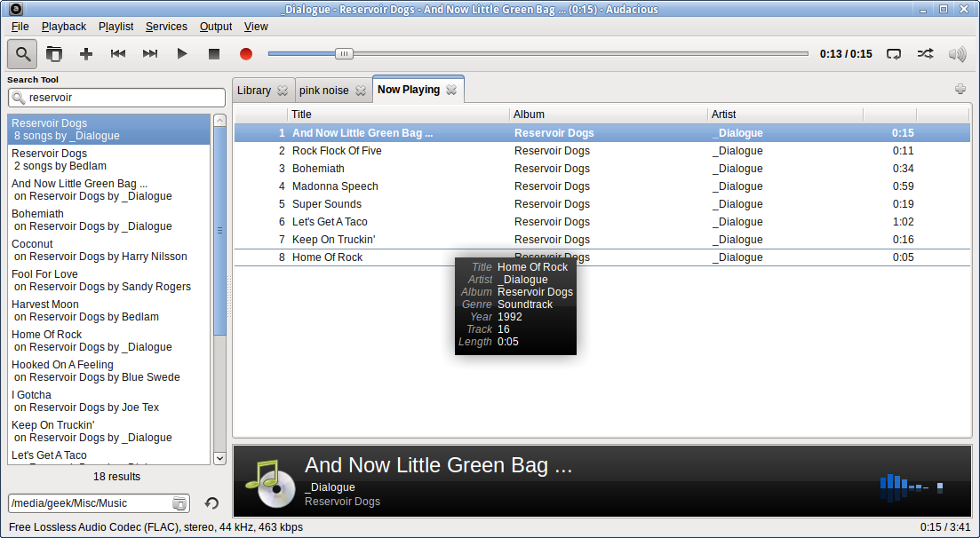
Task: Click the Audacious window menu icon in title bar
Action: point(16,9)
